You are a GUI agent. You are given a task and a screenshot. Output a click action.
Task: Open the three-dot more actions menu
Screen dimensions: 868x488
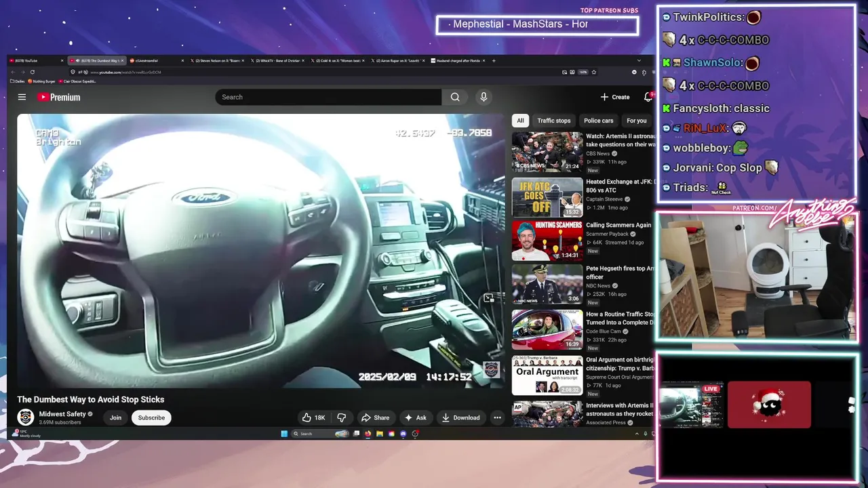tap(497, 418)
